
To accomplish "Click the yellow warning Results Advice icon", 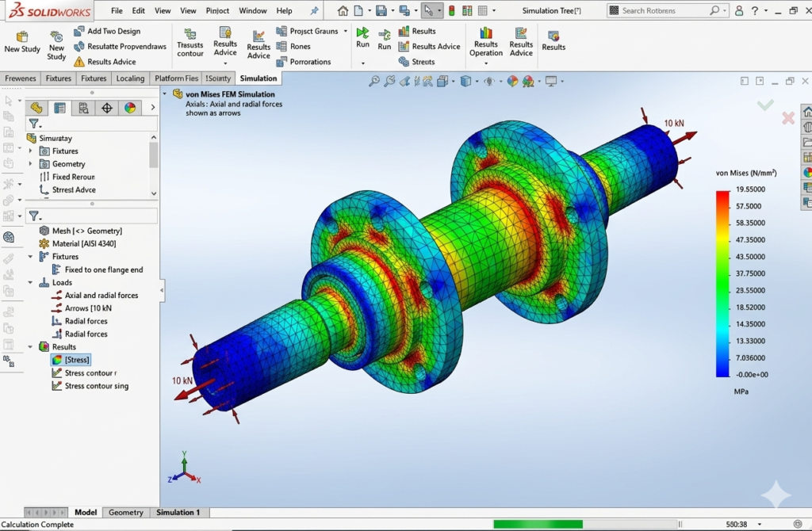I will 79,62.
